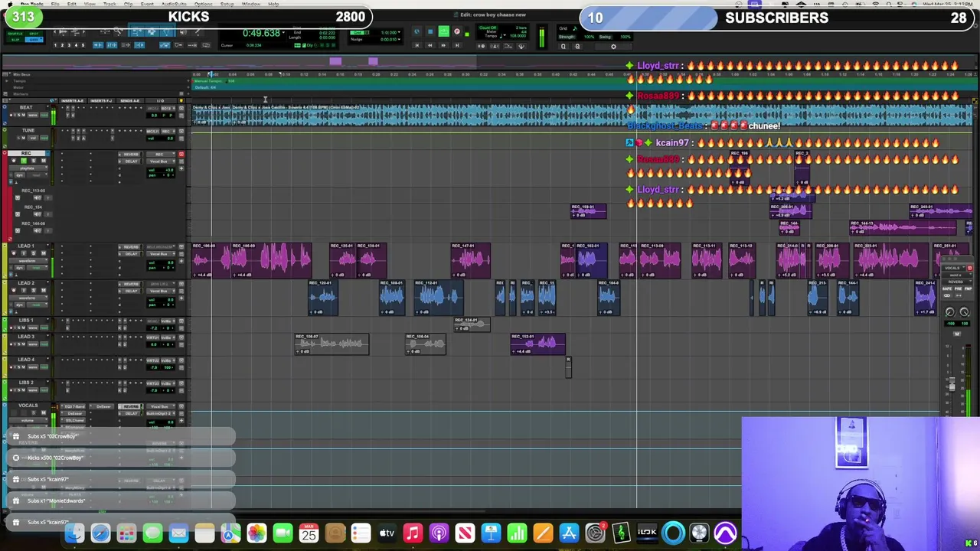Open LEAD 1 waveform view selector

(x=28, y=260)
